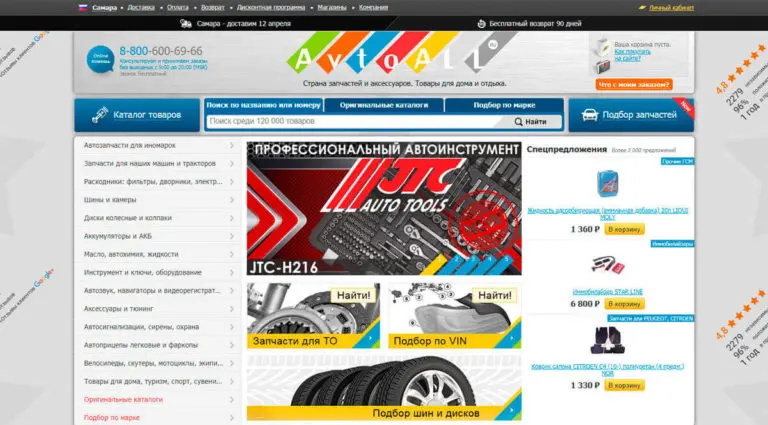Screen dimensions: 768x425
Task: Add 6 800 ₽ immobilizer to cart
Action: (x=624, y=304)
